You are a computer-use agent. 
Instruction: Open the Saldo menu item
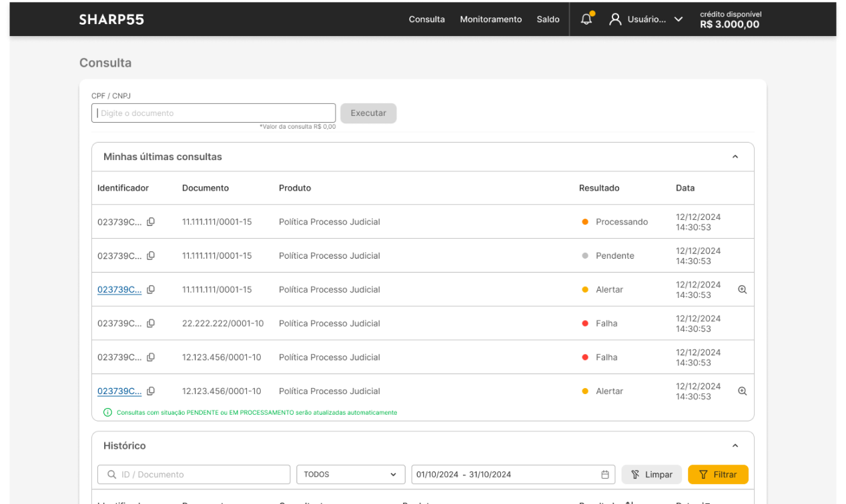tap(548, 19)
